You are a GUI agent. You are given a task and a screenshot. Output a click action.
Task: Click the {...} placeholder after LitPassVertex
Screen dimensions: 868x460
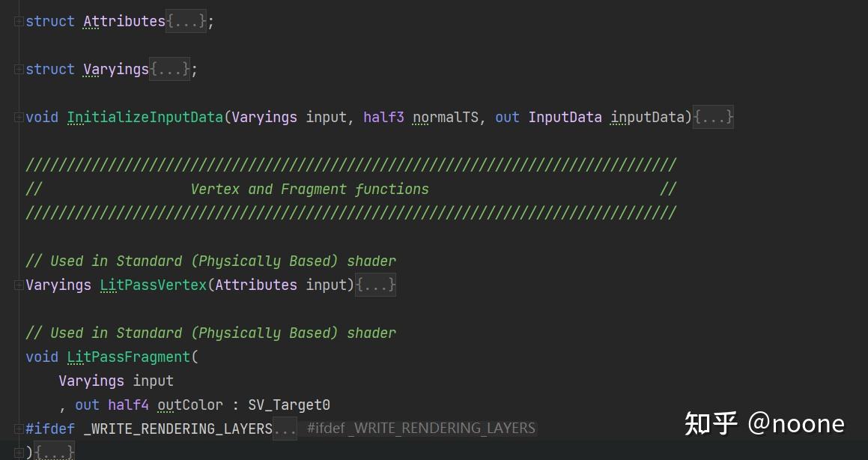click(375, 285)
